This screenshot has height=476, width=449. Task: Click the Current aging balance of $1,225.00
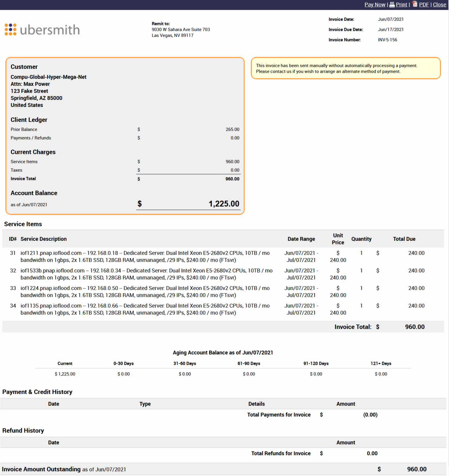coord(65,374)
